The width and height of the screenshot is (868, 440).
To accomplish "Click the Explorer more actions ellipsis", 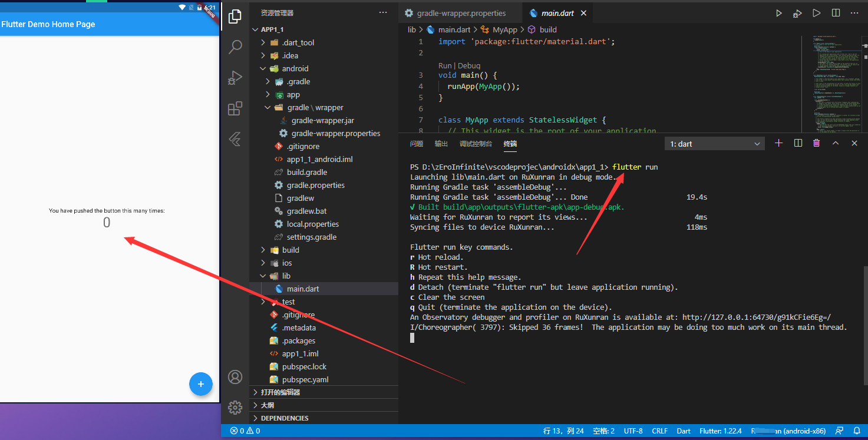I will pyautogui.click(x=383, y=12).
